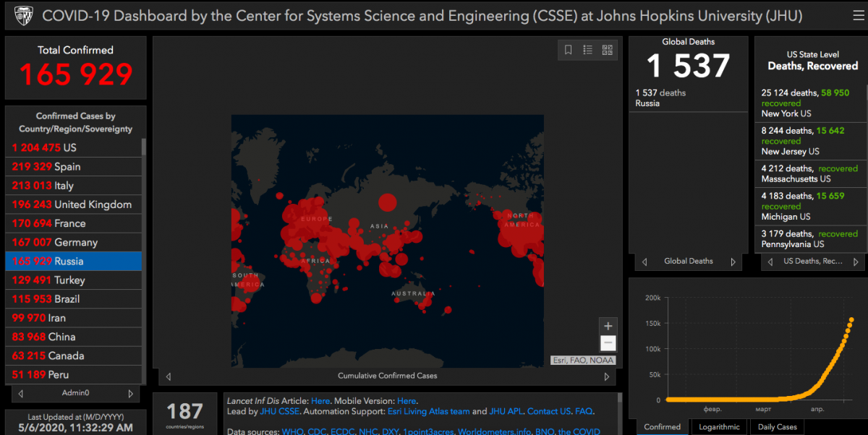Select United Kingdom in the country list

[74, 204]
